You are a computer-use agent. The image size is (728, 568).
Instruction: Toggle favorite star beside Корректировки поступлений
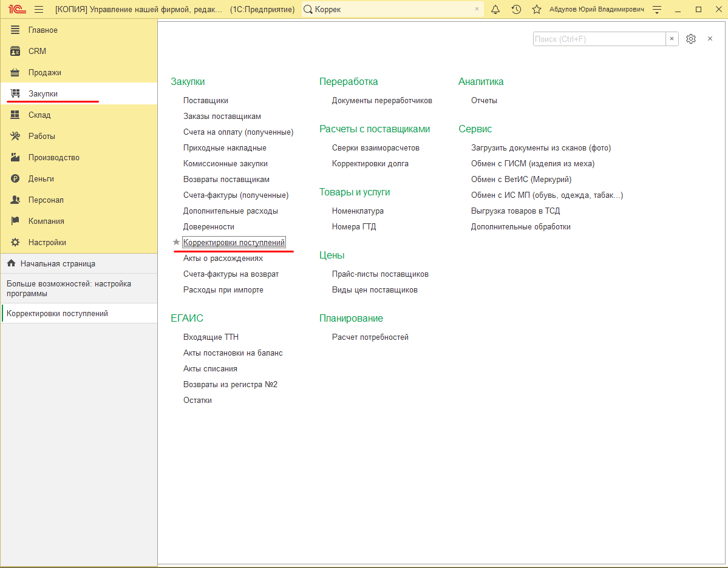[176, 242]
